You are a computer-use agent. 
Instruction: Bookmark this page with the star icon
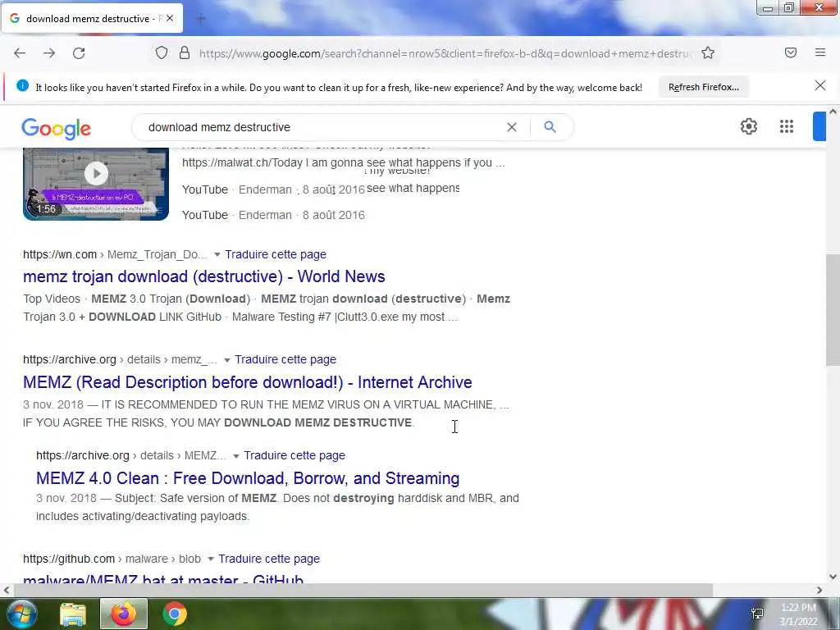click(708, 52)
